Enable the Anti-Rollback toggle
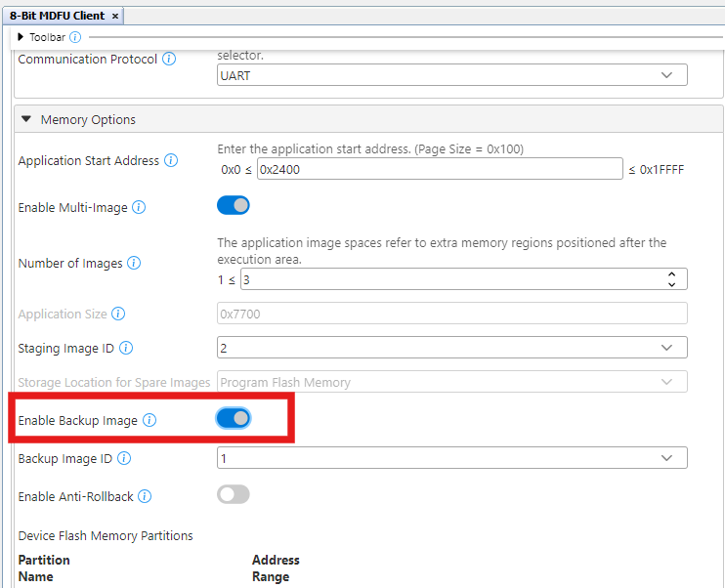Viewport: 725px width, 588px height. 233,495
